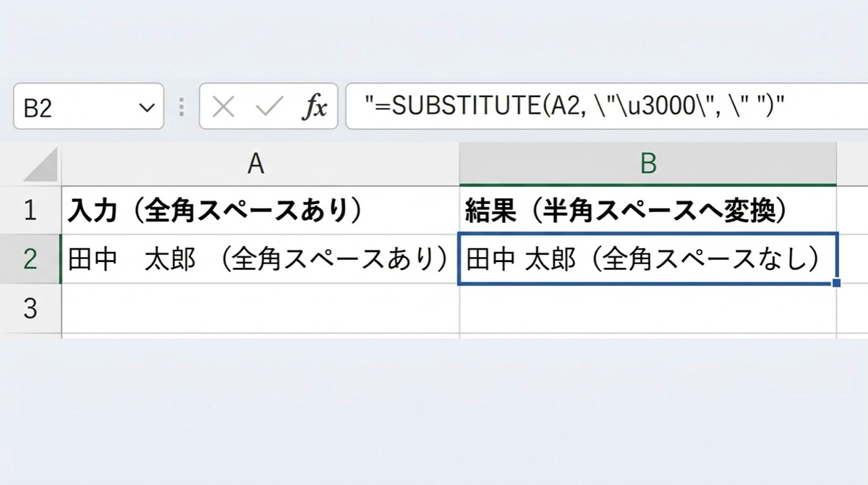
Task: Click the Name Box showing B2
Action: (x=72, y=109)
